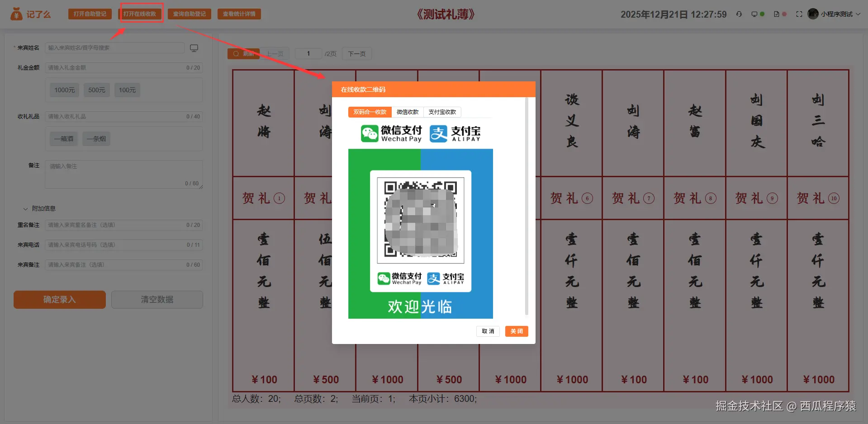Focus the 来宾备注 input field

coord(124,265)
